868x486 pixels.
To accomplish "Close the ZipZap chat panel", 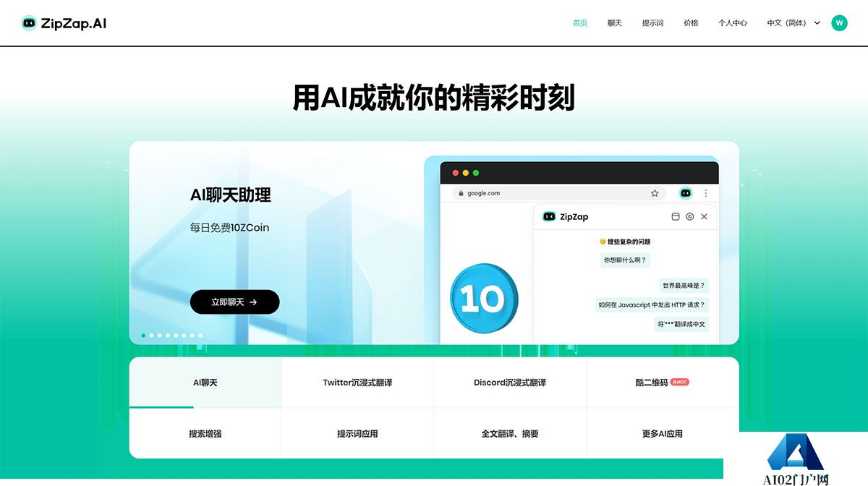I will click(704, 216).
